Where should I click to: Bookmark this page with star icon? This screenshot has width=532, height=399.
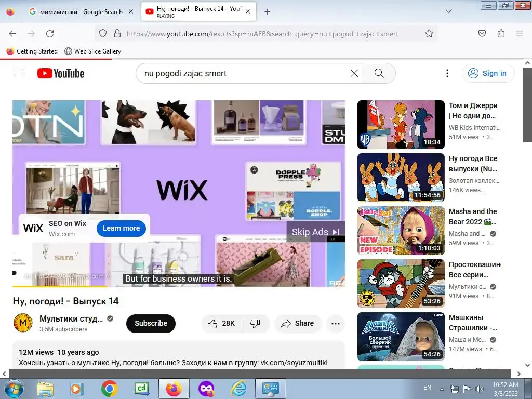click(429, 33)
